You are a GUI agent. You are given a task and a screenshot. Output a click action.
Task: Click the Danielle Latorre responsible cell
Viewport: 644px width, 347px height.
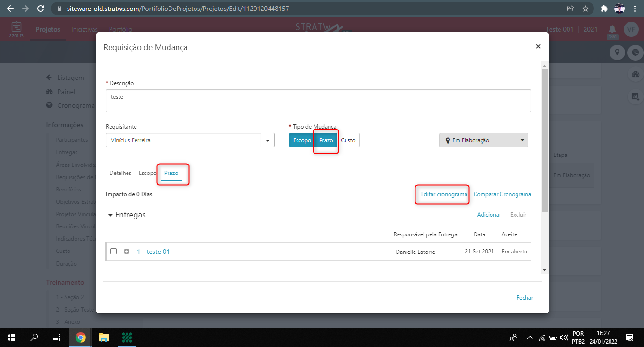click(x=415, y=252)
